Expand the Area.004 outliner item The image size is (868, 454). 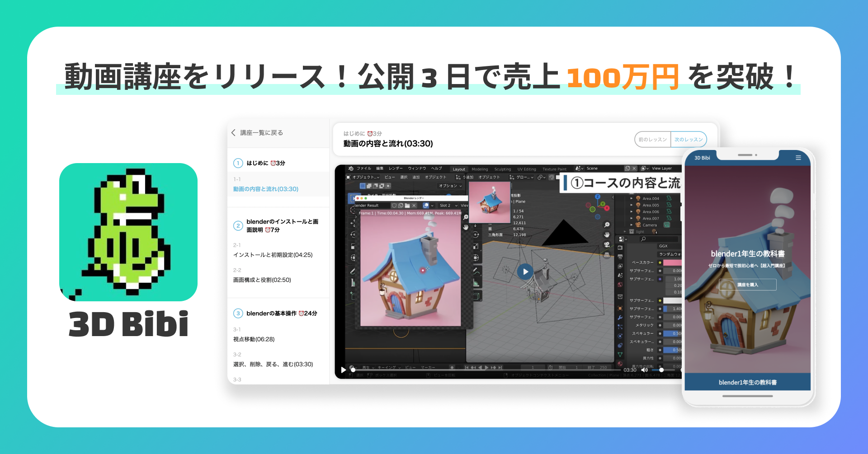pos(632,198)
